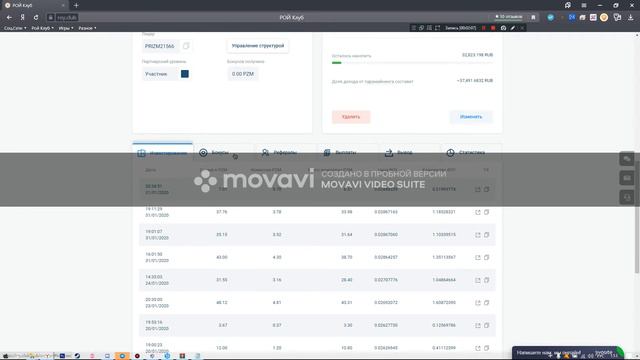Viewport: 640px width, 360px height.
Task: Open external link icon in 37.76 row
Action: point(478,212)
